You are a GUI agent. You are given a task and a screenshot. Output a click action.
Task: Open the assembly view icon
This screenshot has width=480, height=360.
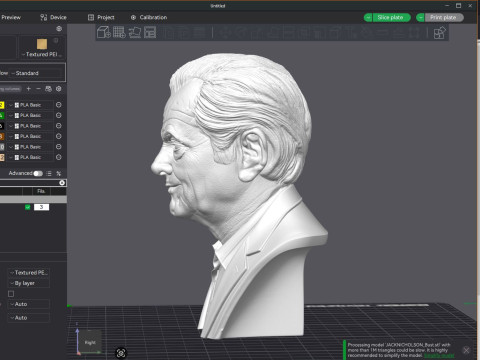tap(439, 33)
